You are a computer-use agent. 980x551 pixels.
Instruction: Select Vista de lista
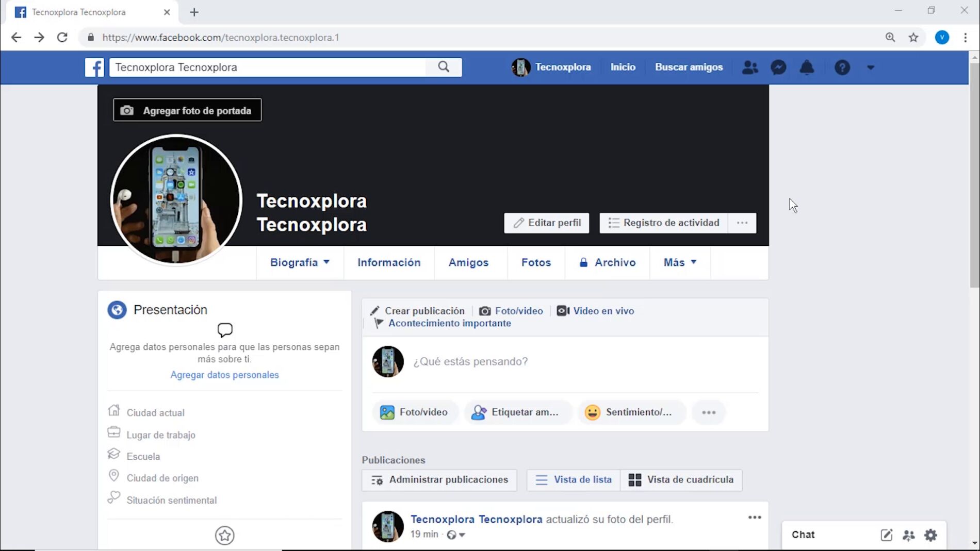(x=574, y=480)
